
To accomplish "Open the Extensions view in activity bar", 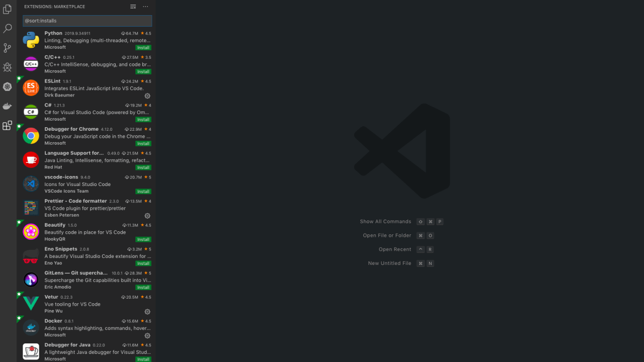I will click(7, 126).
